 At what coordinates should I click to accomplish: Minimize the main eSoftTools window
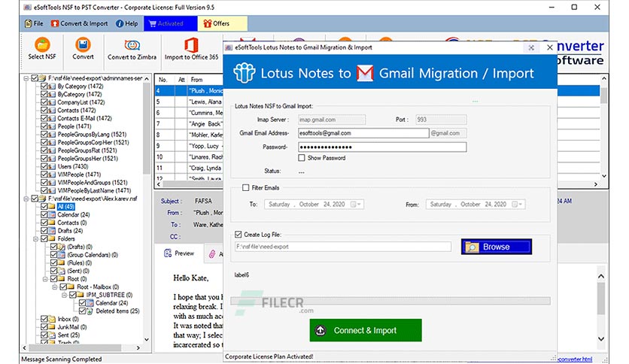point(552,8)
